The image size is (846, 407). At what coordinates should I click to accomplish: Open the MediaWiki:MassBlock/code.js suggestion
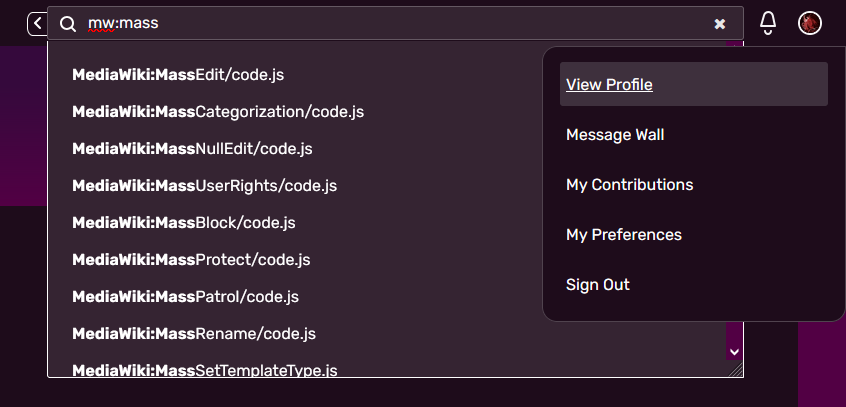coord(184,222)
